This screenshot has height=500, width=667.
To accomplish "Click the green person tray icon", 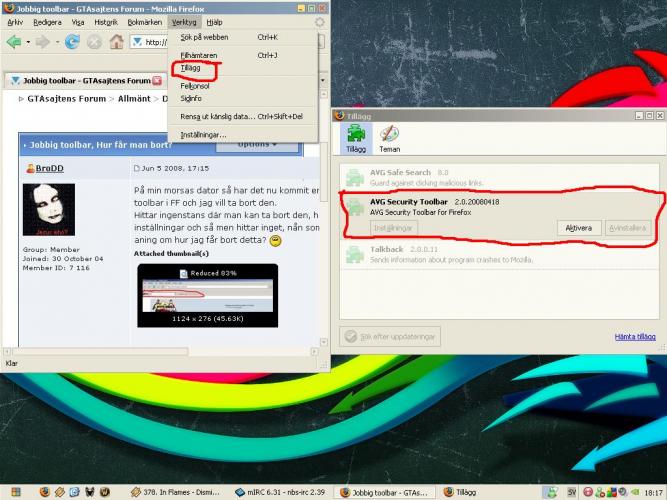I will click(x=599, y=493).
